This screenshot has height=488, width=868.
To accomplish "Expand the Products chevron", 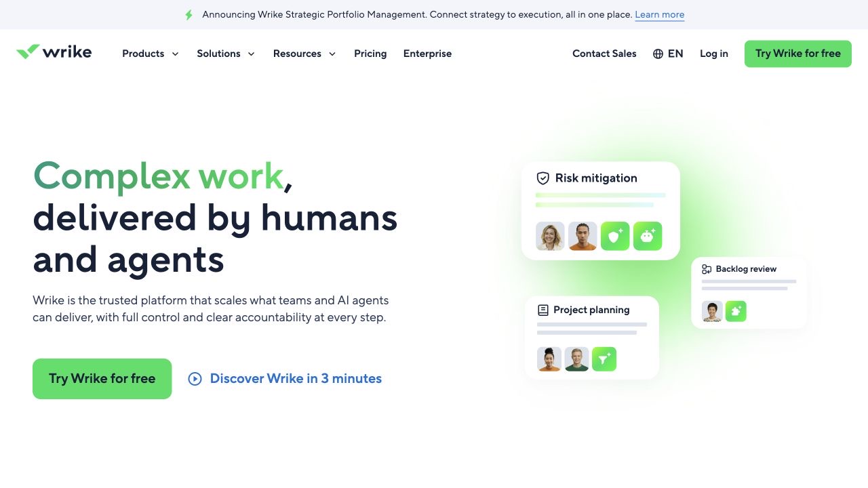I will 175,54.
